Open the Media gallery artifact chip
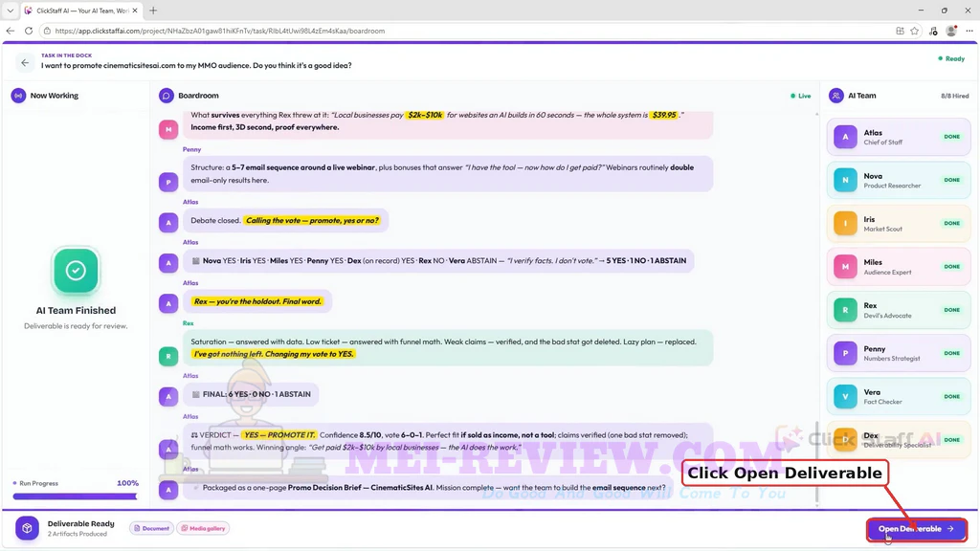The width and height of the screenshot is (980, 551). (203, 528)
